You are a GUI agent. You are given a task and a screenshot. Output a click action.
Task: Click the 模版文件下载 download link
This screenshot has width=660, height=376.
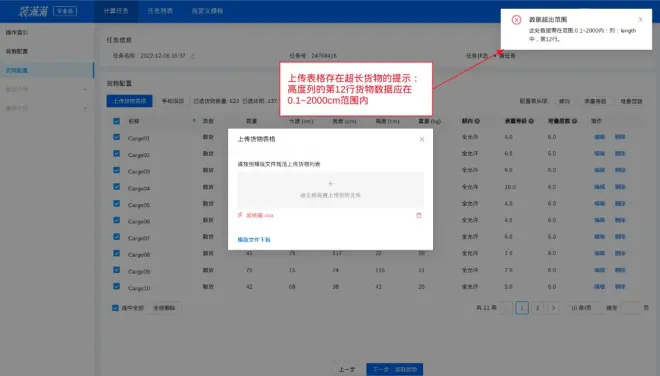tap(254, 240)
